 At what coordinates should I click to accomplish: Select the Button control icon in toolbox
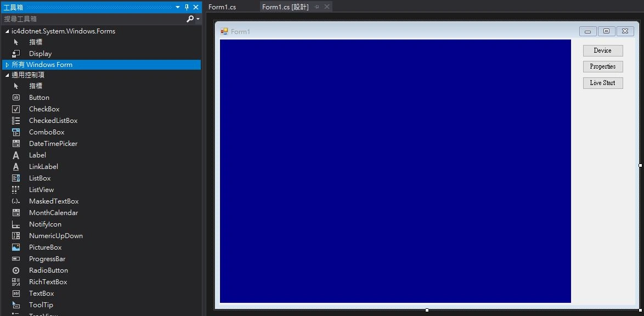tap(16, 98)
